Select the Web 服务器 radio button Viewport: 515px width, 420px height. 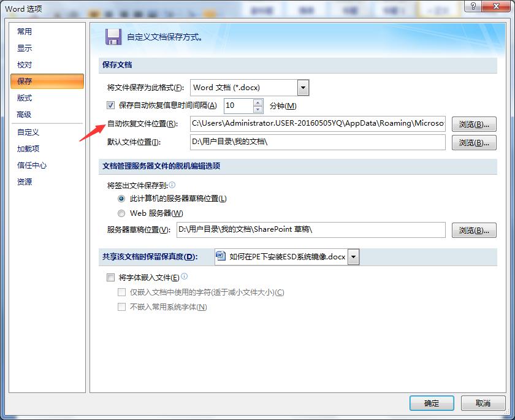tap(121, 213)
